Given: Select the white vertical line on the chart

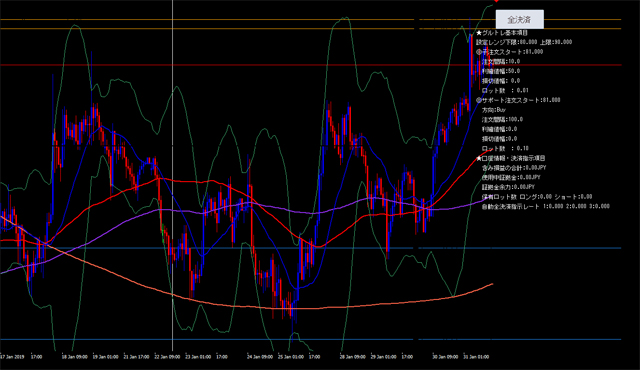Looking at the screenshot, I should [x=172, y=175].
